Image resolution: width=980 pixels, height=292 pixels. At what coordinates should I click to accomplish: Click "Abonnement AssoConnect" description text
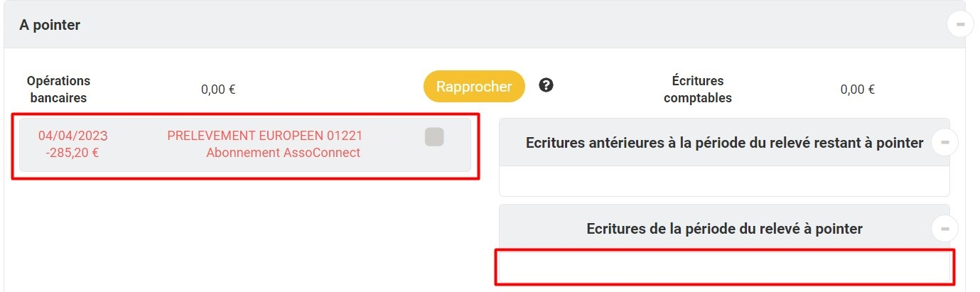tap(284, 153)
